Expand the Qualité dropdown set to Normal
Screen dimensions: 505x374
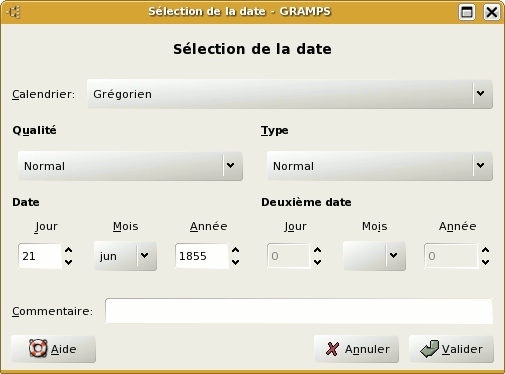130,166
